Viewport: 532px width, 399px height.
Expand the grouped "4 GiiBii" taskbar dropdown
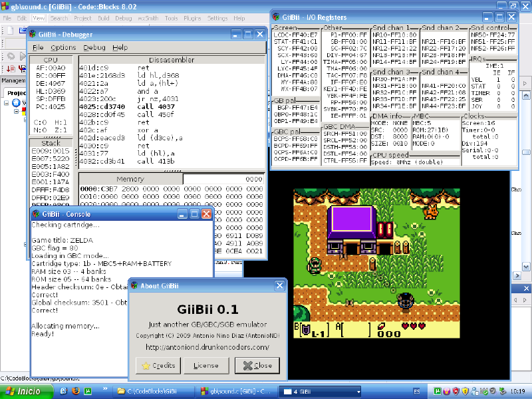coord(358,392)
